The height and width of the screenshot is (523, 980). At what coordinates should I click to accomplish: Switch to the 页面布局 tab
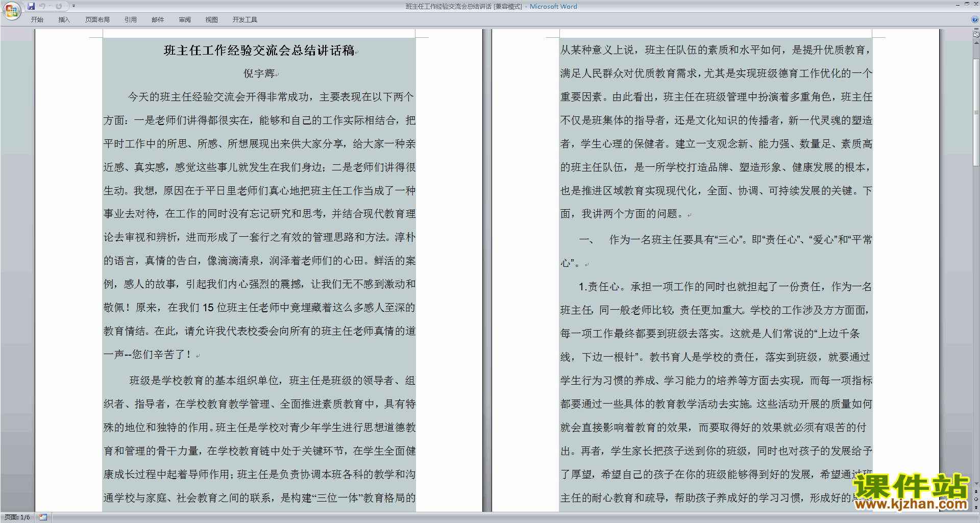pos(97,20)
